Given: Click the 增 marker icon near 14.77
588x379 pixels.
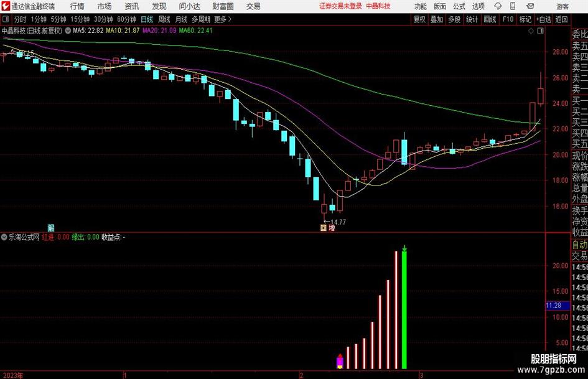Looking at the screenshot, I should coord(332,228).
